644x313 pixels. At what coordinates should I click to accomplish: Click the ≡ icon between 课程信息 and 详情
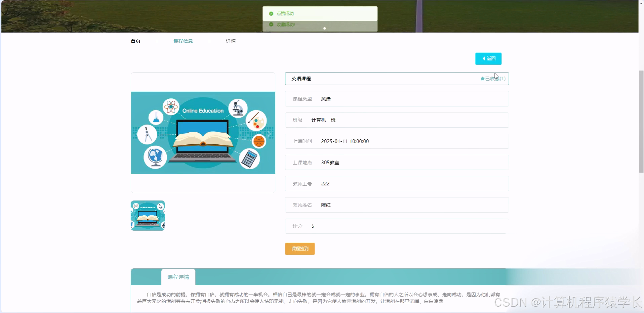[x=209, y=41]
